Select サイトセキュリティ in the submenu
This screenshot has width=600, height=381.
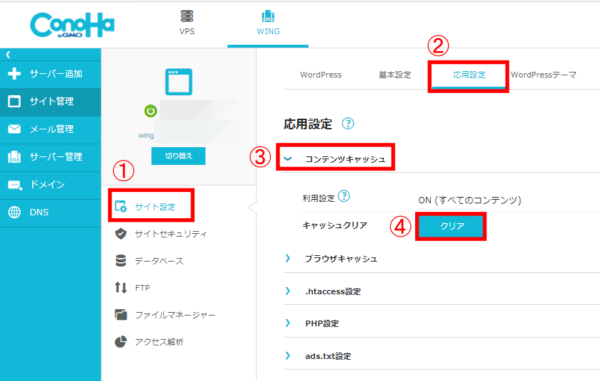click(171, 234)
